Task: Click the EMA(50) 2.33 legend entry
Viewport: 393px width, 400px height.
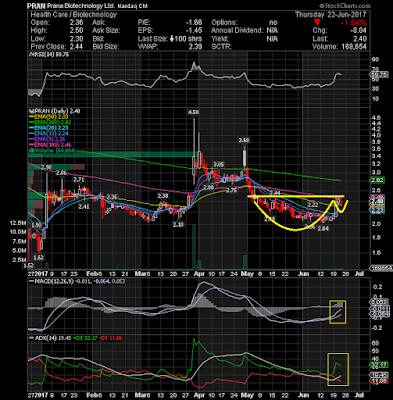Action: [x=50, y=117]
